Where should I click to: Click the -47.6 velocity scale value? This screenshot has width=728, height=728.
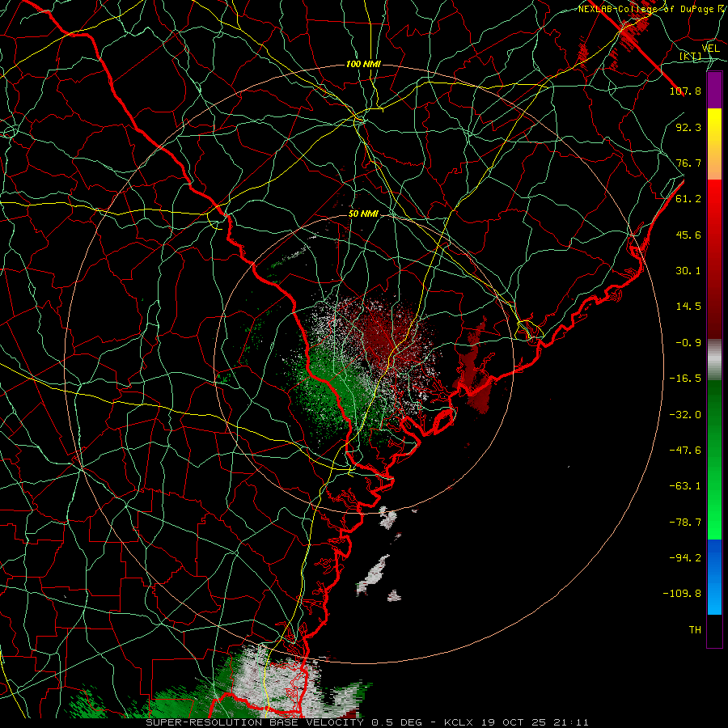coord(685,451)
